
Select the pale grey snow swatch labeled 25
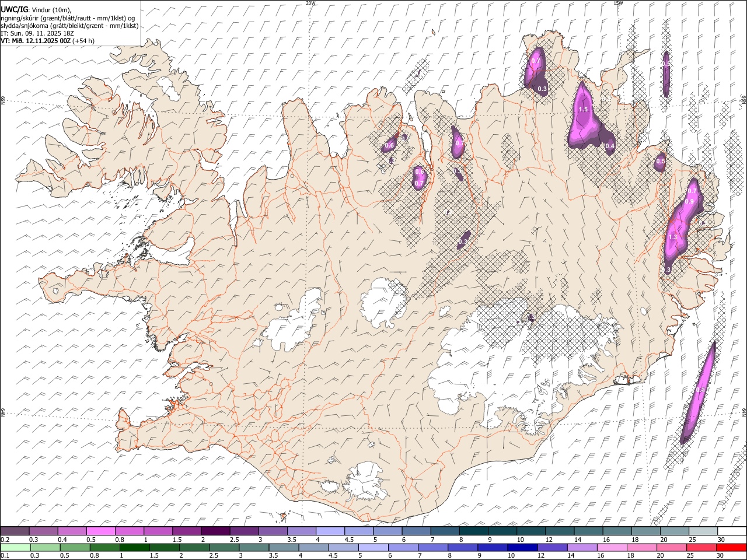pyautogui.click(x=703, y=531)
